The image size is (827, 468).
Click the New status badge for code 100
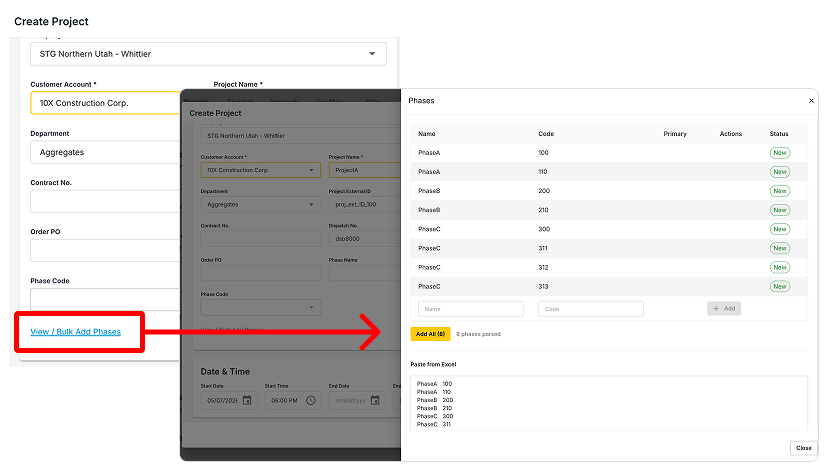(780, 153)
